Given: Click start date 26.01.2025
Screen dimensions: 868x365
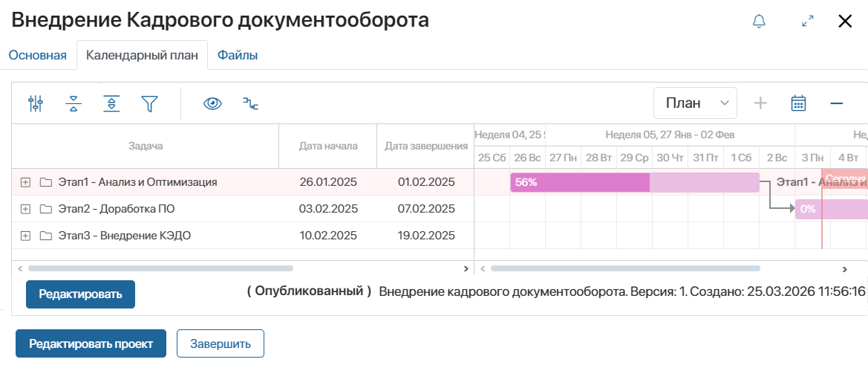Looking at the screenshot, I should [328, 182].
